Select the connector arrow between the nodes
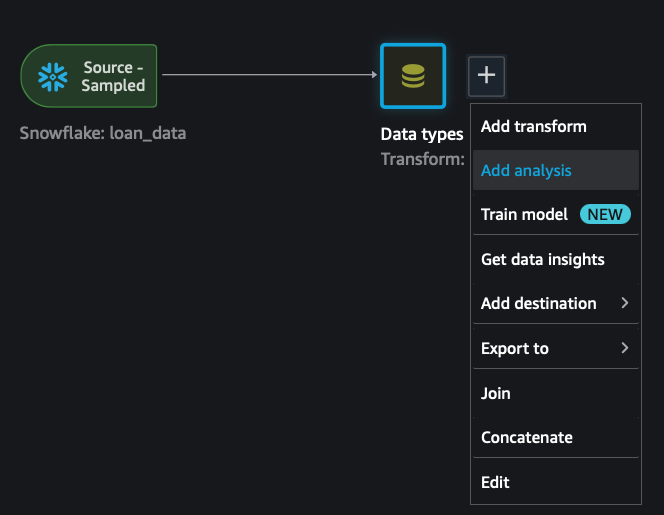This screenshot has width=664, height=515. coord(268,75)
